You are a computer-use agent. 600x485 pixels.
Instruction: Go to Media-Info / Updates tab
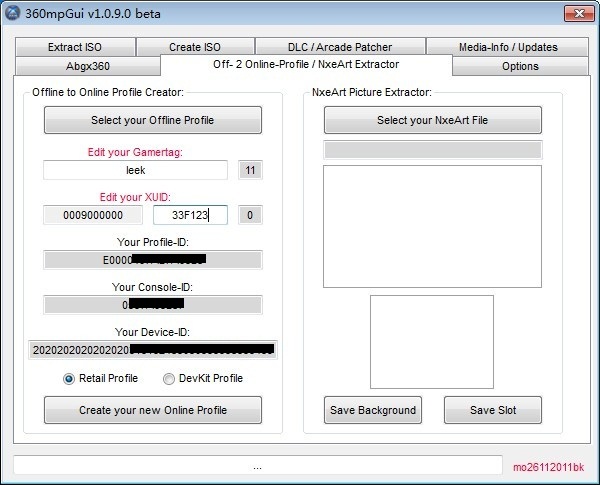coord(508,47)
